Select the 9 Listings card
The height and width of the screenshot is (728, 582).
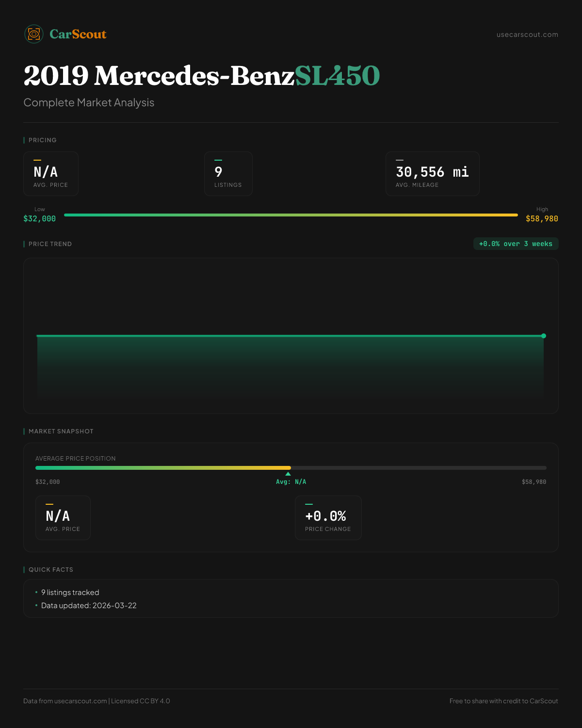tap(228, 174)
